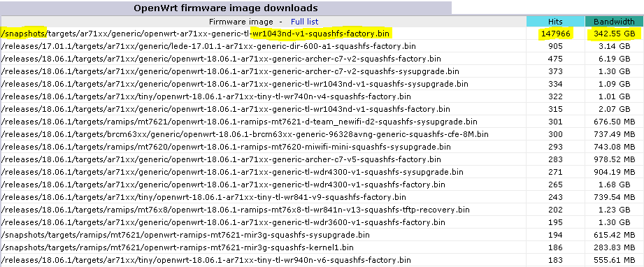Click the 373 hits value
644x267 pixels.
click(x=555, y=71)
